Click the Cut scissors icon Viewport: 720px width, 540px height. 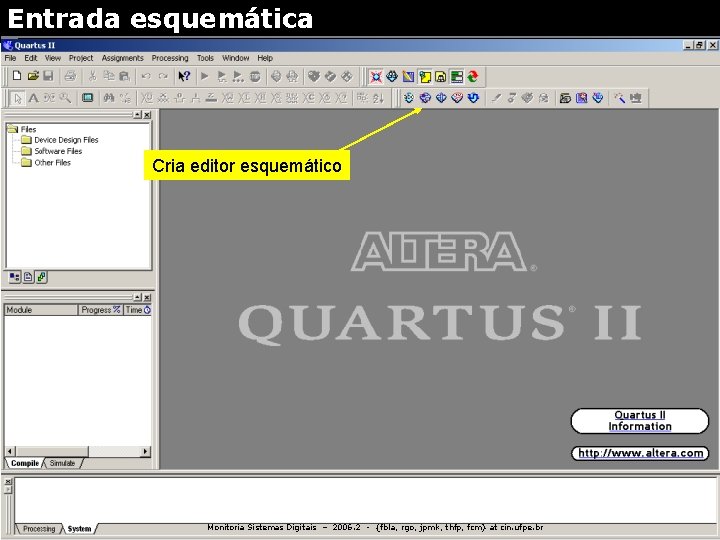[x=93, y=76]
